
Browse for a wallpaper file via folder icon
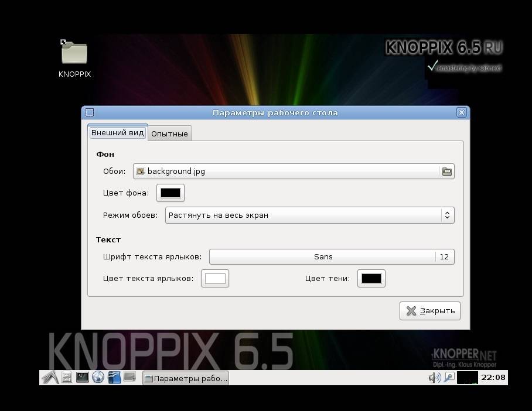447,171
